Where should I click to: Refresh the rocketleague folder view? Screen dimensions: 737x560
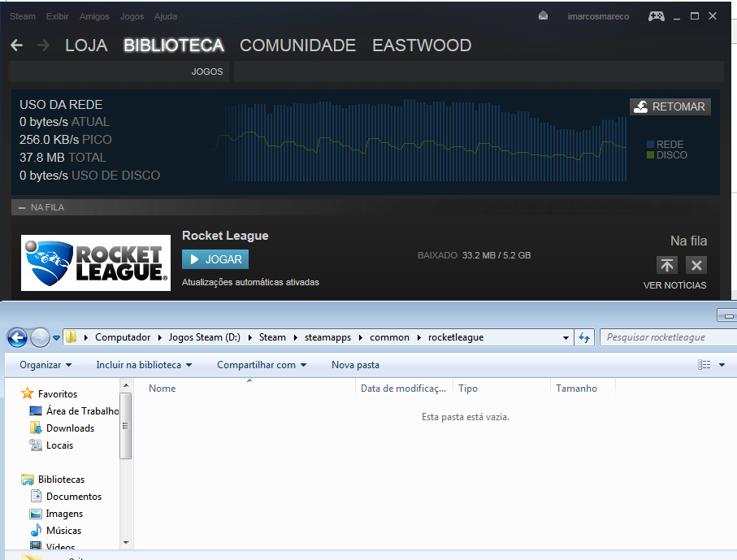(x=584, y=337)
